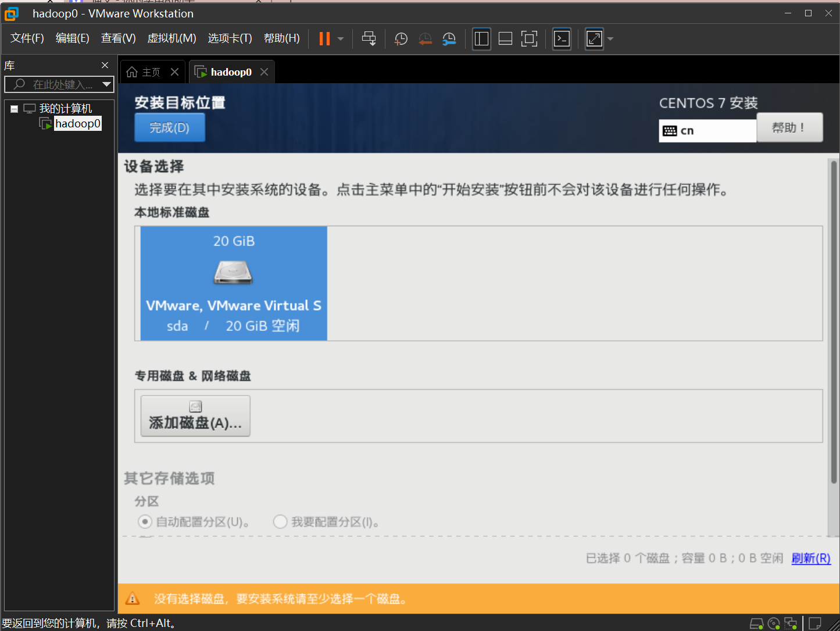
Task: Open the library search dropdown
Action: coord(107,84)
